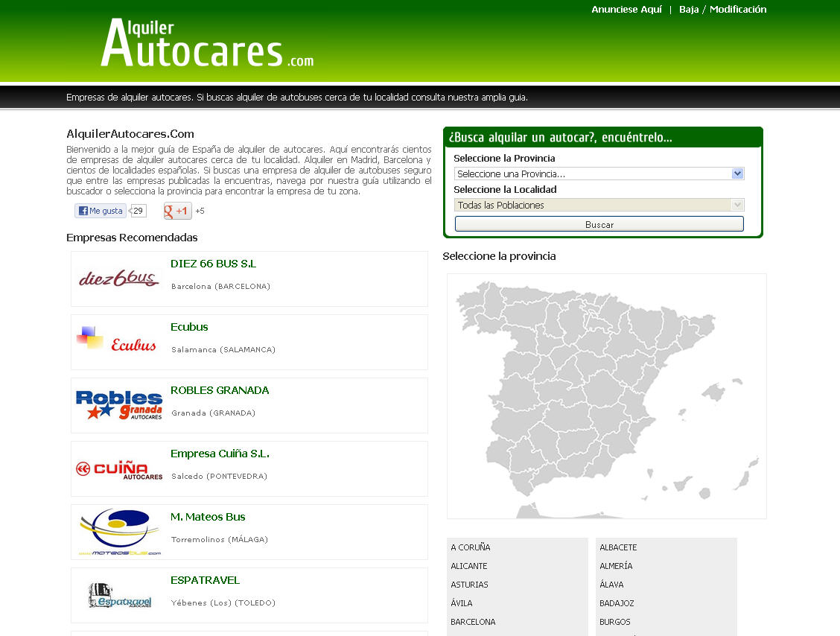Click the Facebook Me gusta button
This screenshot has height=636, width=840.
(x=101, y=211)
